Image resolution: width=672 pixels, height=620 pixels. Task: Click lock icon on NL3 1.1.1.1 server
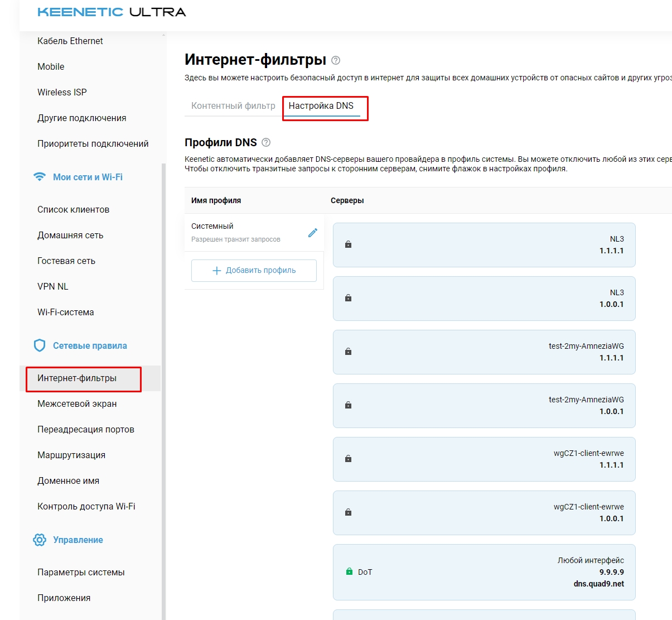click(x=348, y=244)
